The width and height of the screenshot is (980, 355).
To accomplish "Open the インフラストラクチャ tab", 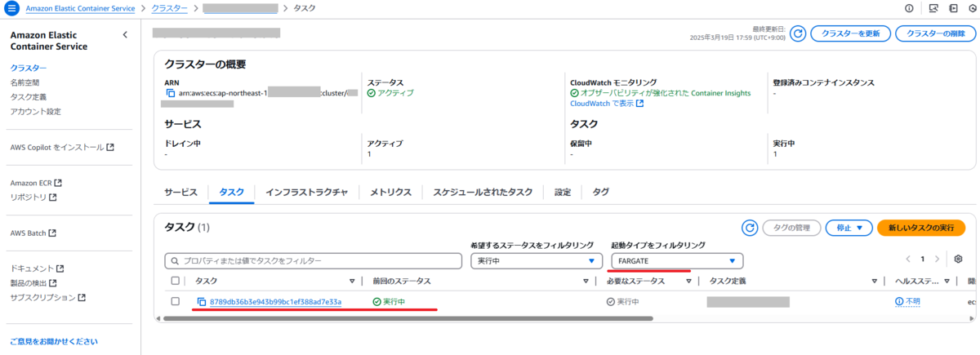I will tap(307, 193).
